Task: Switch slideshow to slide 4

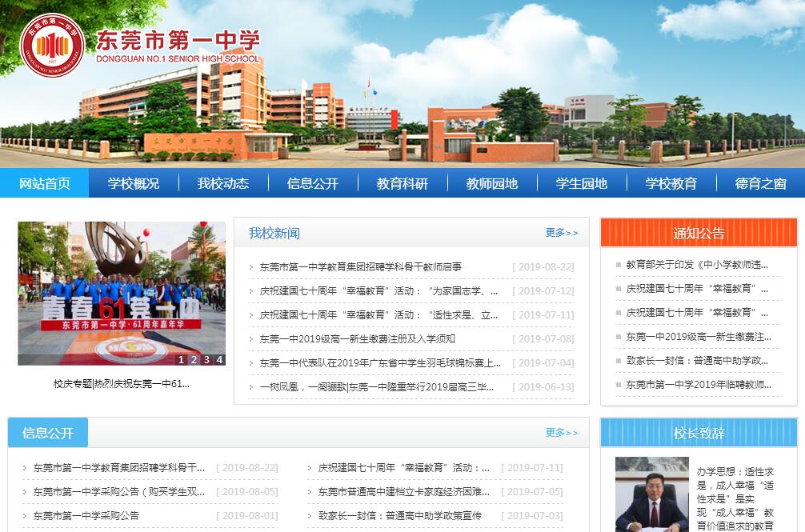Action: click(x=220, y=360)
